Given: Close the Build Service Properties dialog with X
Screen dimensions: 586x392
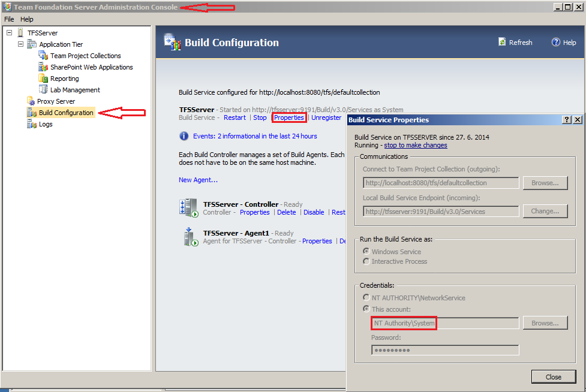Looking at the screenshot, I should [578, 119].
